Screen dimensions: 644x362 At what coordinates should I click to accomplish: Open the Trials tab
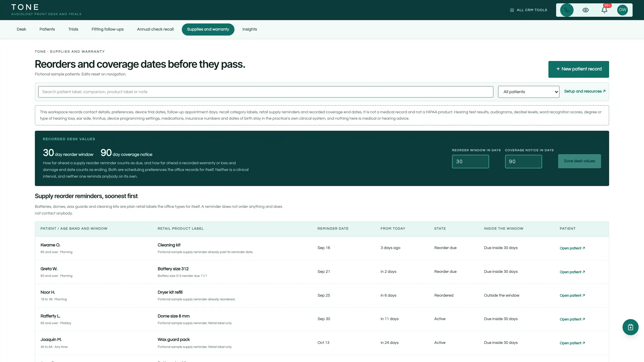tap(73, 29)
